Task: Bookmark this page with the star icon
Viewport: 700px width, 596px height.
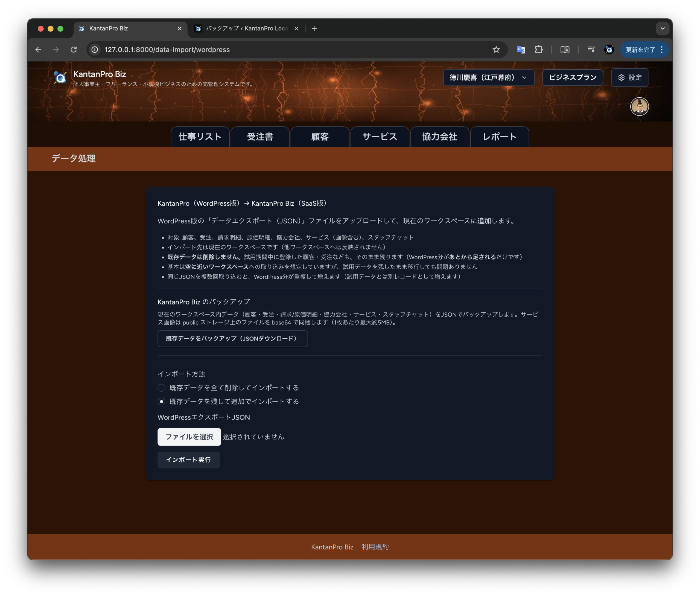Action: 496,50
